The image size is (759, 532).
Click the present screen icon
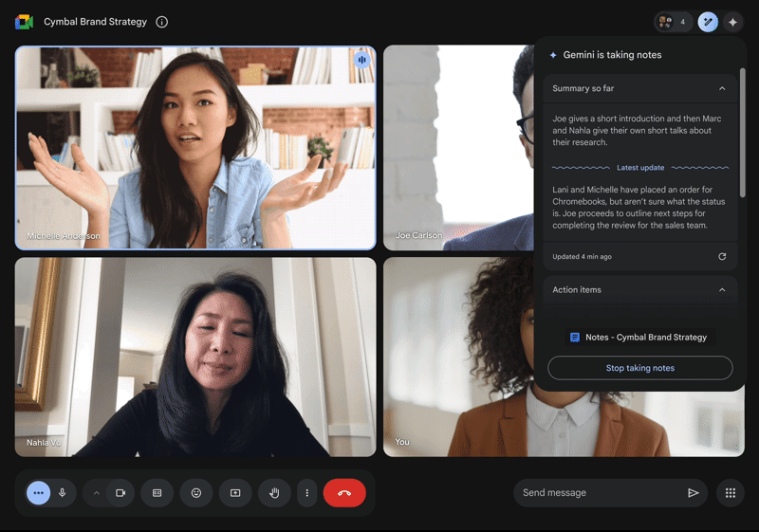235,493
